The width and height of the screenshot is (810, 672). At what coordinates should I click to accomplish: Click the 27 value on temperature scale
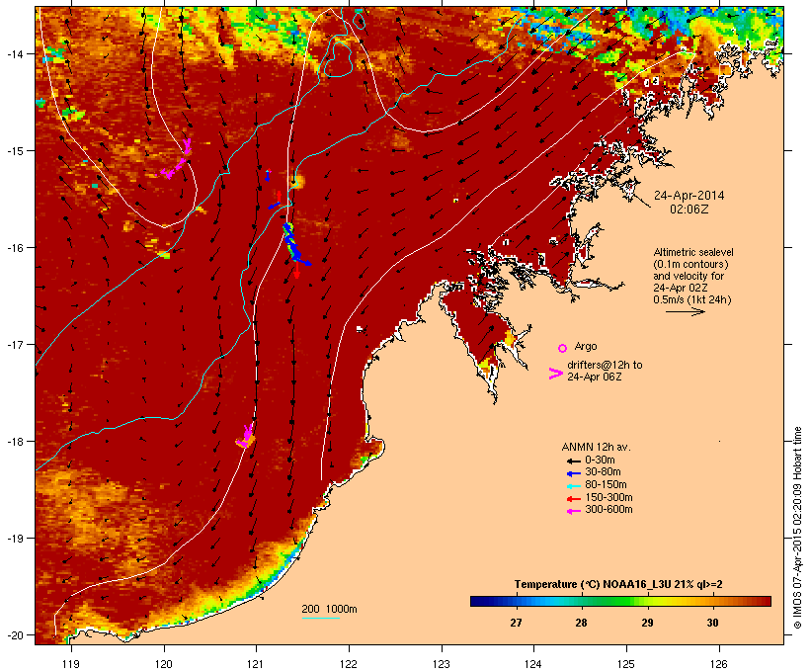pos(516,623)
